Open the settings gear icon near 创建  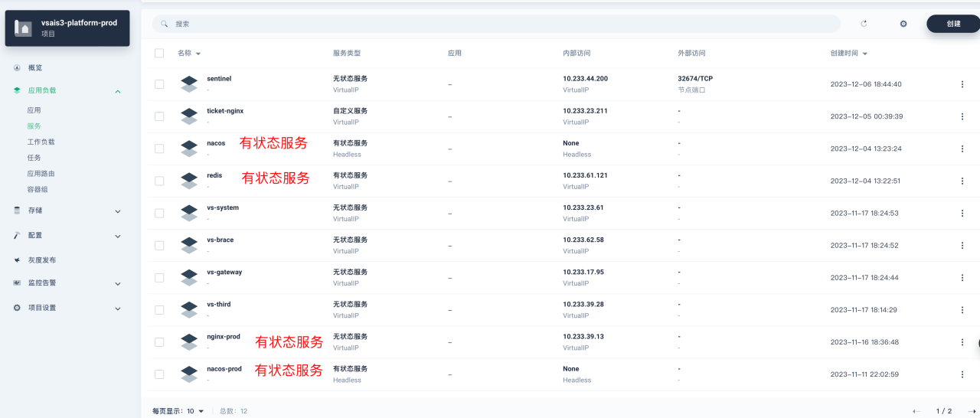click(x=903, y=24)
